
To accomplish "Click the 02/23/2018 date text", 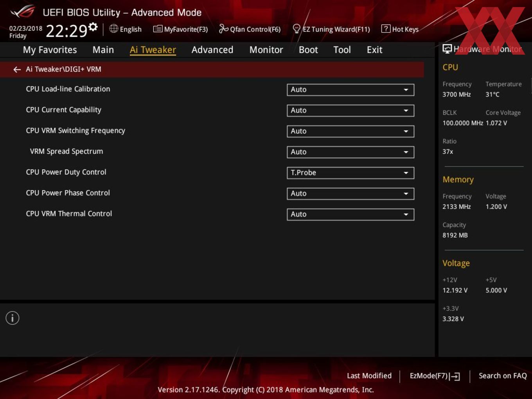I will [x=26, y=29].
